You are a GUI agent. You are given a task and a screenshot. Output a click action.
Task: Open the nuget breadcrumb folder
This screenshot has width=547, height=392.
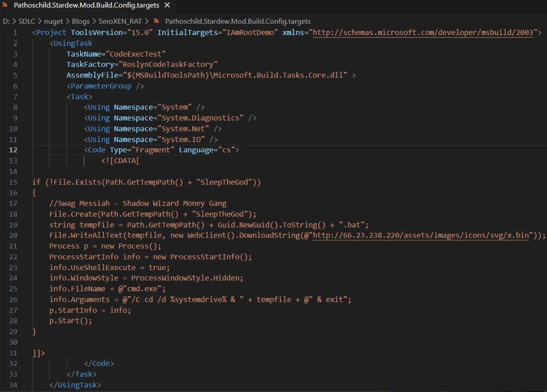pos(53,21)
